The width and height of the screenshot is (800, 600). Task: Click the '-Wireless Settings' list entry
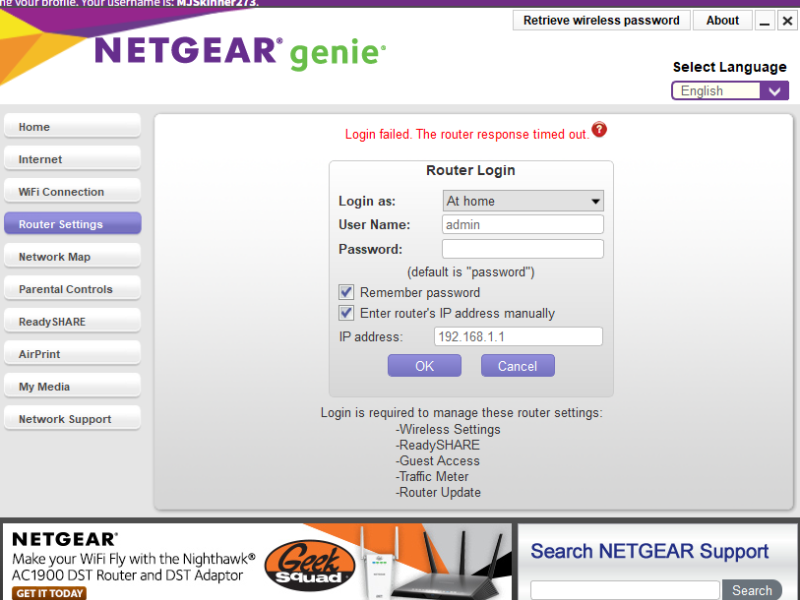coord(448,429)
